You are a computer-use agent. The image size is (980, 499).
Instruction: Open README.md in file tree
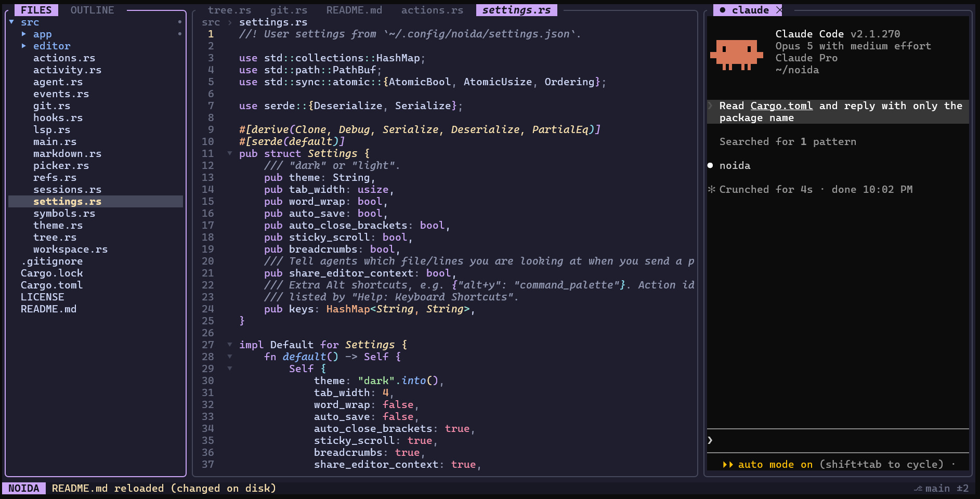pyautogui.click(x=48, y=309)
